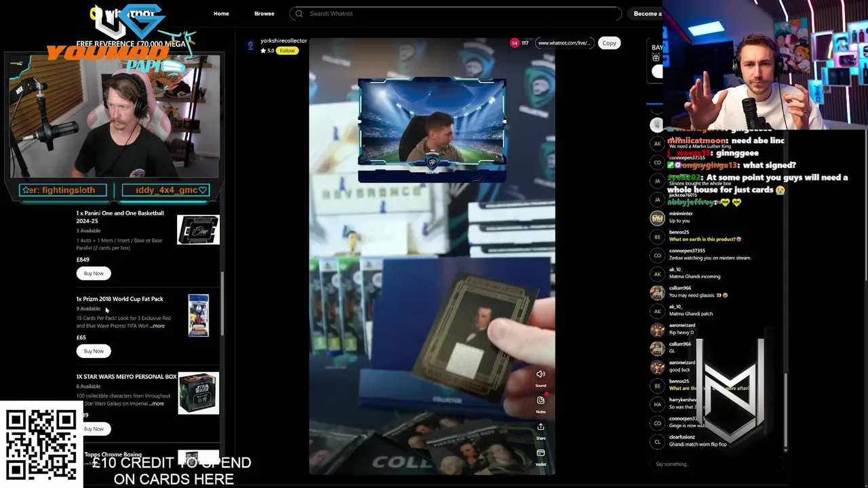Click title '1 x Panini One and One Basketball 2024-25'
Screen dimensions: 868x488
pos(120,217)
